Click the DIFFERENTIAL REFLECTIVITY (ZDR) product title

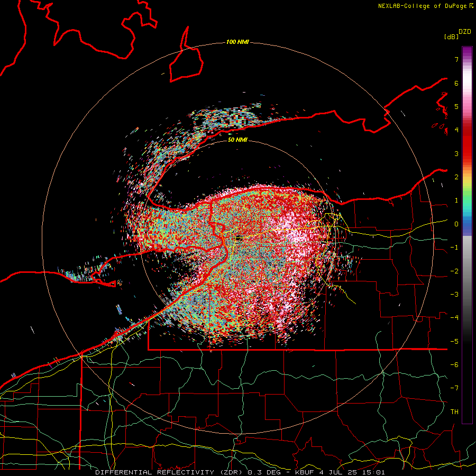coord(169,472)
